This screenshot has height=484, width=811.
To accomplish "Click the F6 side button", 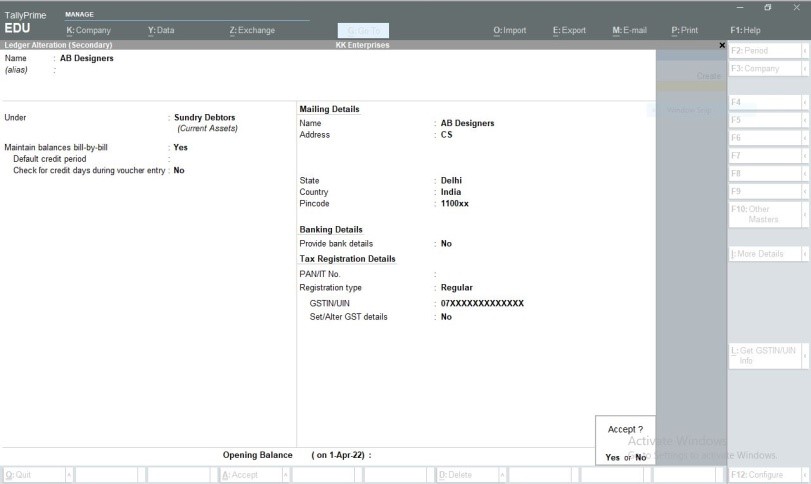I will pos(765,138).
